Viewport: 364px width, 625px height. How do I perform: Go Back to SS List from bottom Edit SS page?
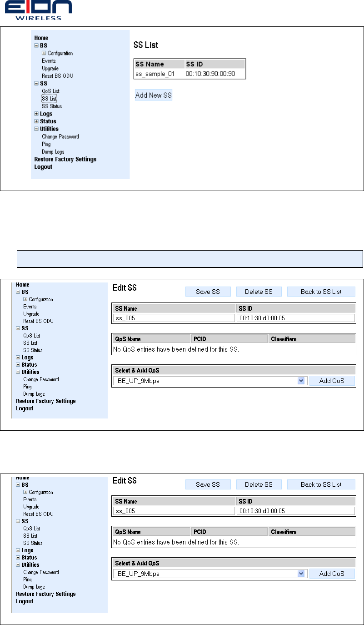321,484
